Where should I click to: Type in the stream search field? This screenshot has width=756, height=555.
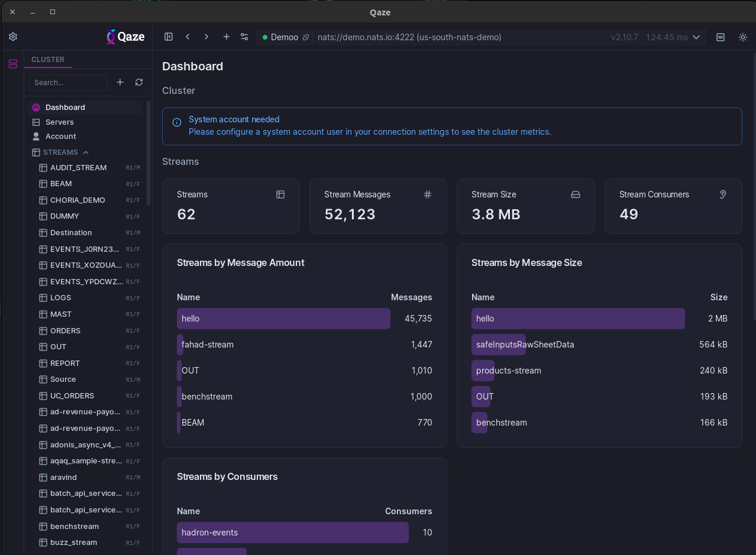point(67,82)
